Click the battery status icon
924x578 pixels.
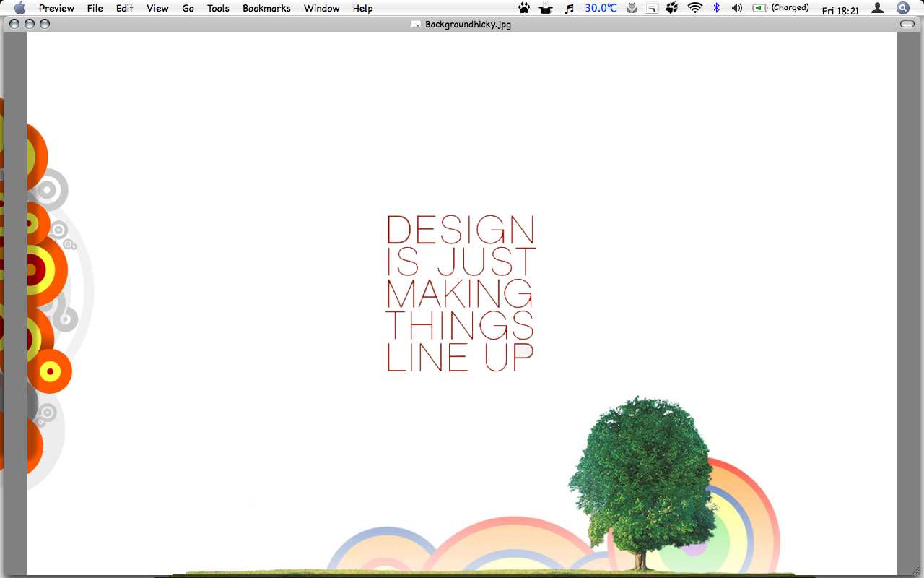click(759, 8)
